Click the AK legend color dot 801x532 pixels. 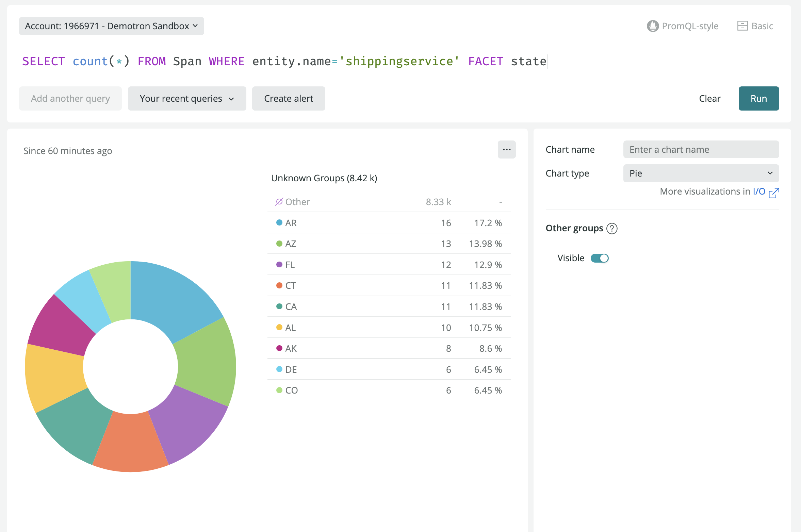279,348
